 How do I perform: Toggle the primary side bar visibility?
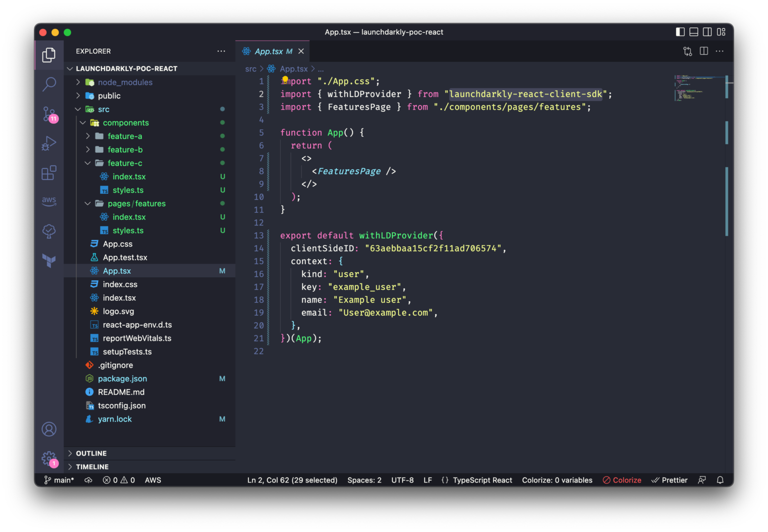(680, 32)
